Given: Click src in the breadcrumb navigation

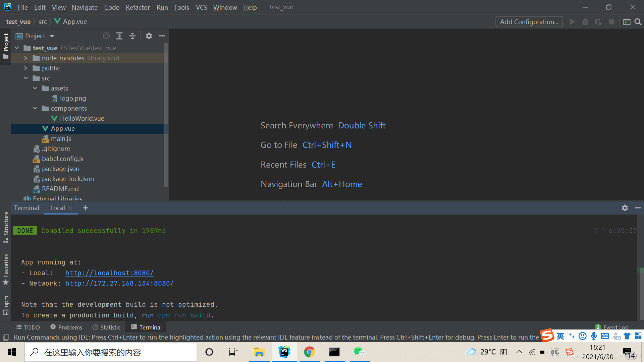Looking at the screenshot, I should point(43,21).
